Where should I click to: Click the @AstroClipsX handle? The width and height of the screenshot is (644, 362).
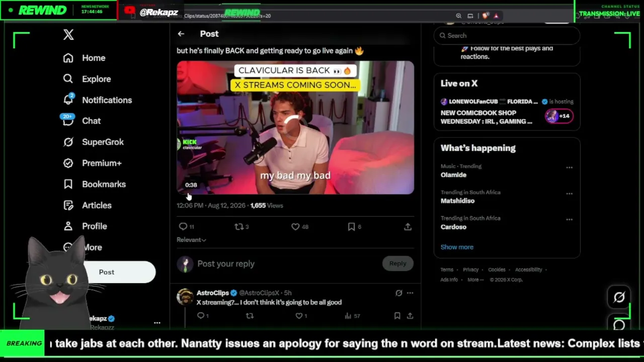[259, 293]
